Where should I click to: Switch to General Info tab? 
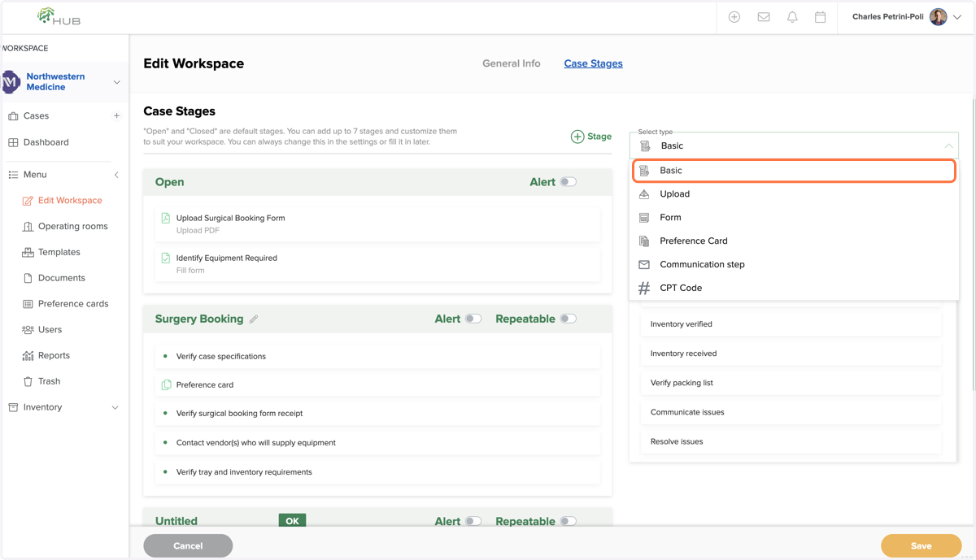pyautogui.click(x=511, y=63)
